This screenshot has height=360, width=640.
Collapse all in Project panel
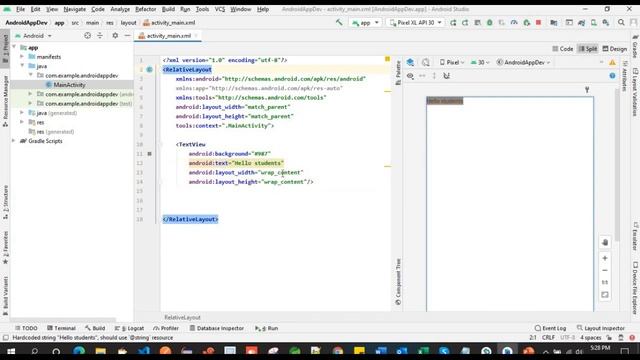click(100, 36)
